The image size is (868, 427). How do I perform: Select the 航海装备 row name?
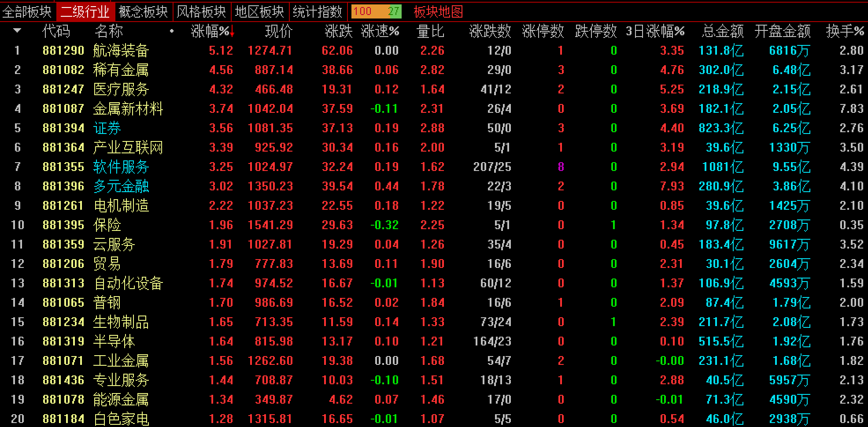[x=121, y=51]
